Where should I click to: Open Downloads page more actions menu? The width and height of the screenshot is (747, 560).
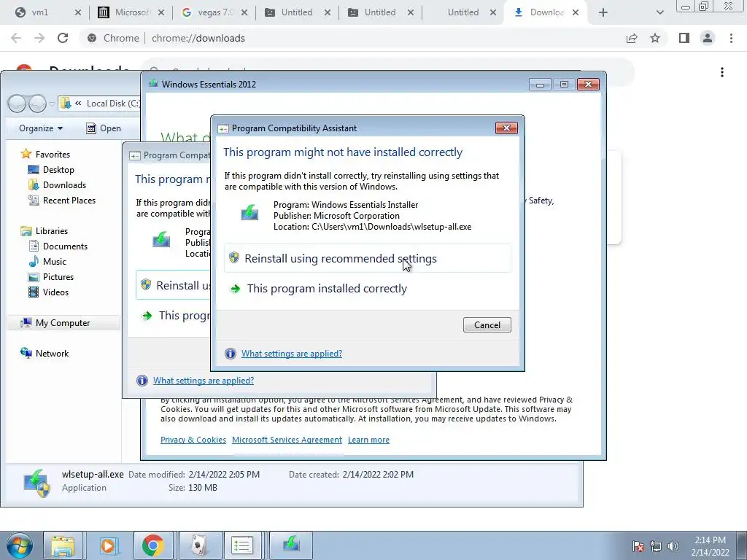(722, 72)
